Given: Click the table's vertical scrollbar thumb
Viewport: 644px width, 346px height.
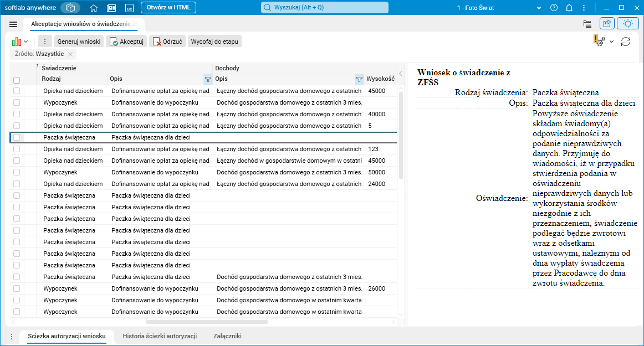Looking at the screenshot, I should (x=401, y=136).
